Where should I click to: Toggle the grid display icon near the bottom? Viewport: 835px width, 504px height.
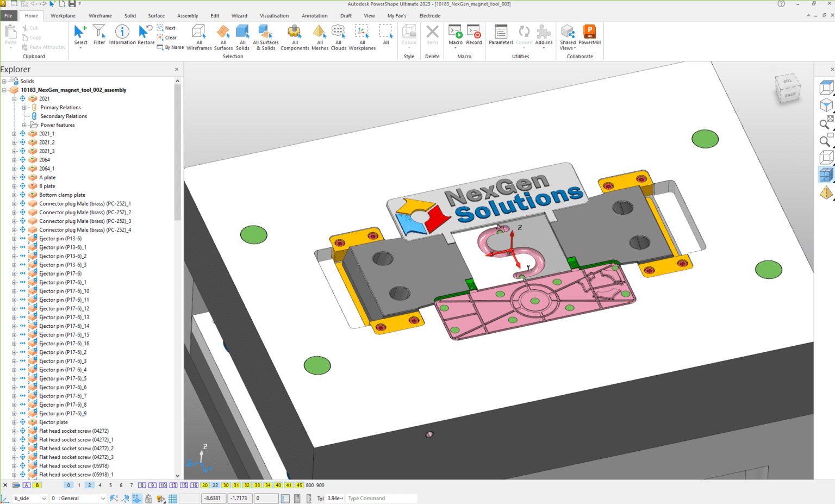[172, 498]
